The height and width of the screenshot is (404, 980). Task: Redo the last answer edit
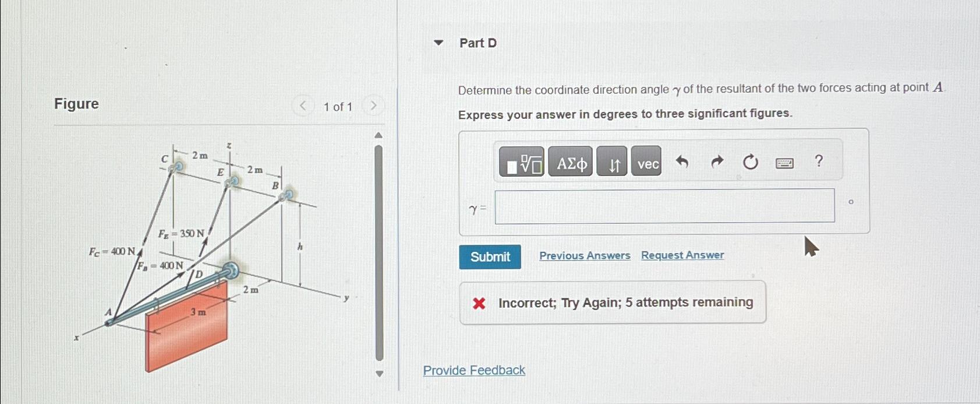pos(716,161)
